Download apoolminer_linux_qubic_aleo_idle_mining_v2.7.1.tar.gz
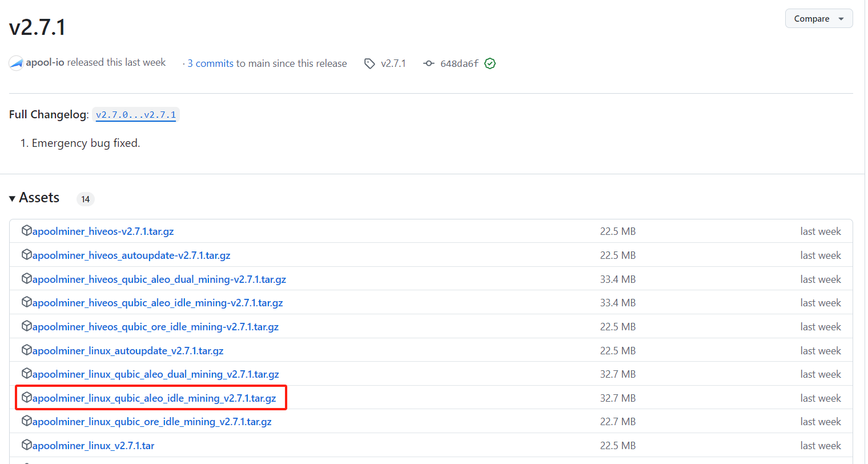The height and width of the screenshot is (464, 868). (x=154, y=398)
